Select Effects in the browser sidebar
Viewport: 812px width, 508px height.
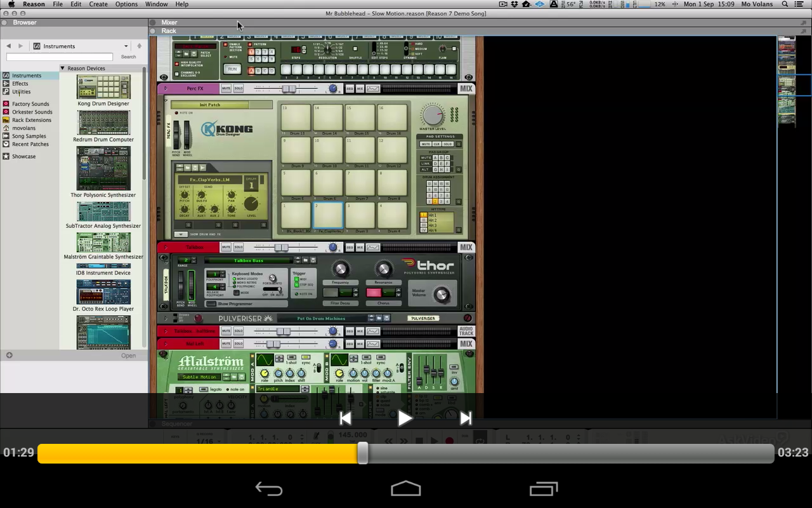click(20, 83)
